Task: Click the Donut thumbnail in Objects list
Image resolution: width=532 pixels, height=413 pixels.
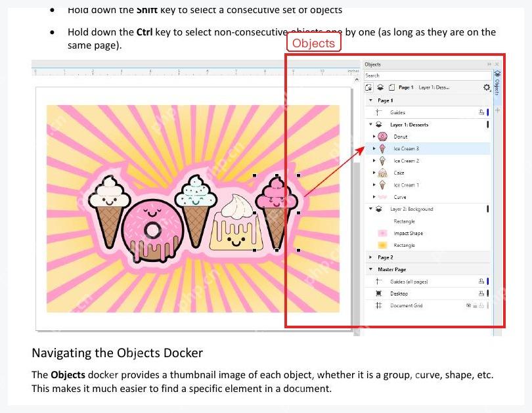Action: tap(382, 137)
